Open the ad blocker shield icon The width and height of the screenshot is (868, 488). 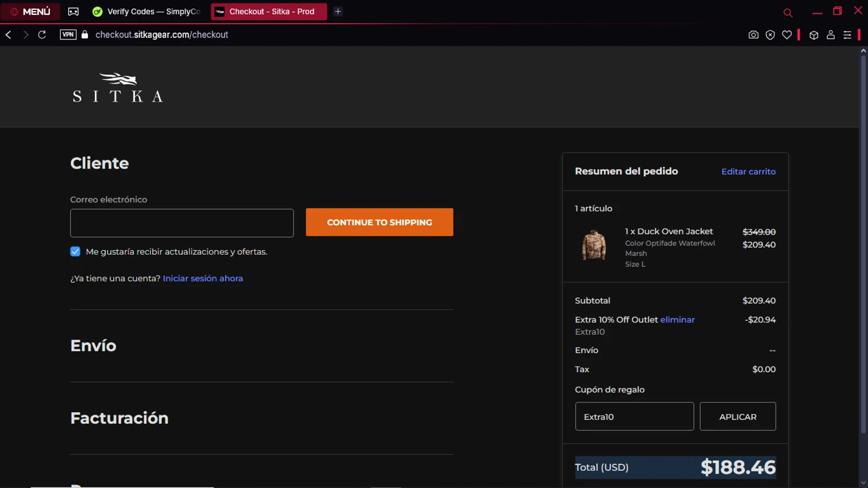(x=770, y=35)
